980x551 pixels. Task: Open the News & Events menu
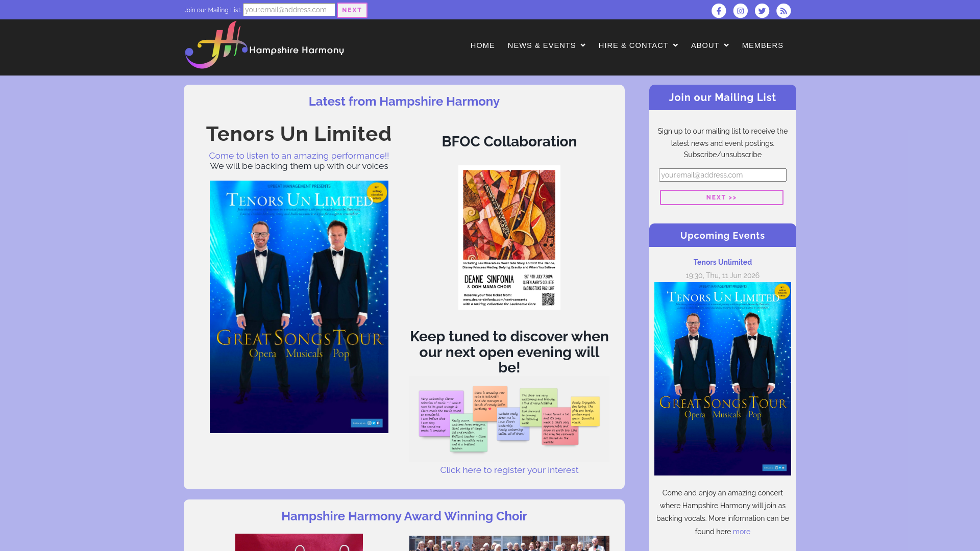(542, 45)
